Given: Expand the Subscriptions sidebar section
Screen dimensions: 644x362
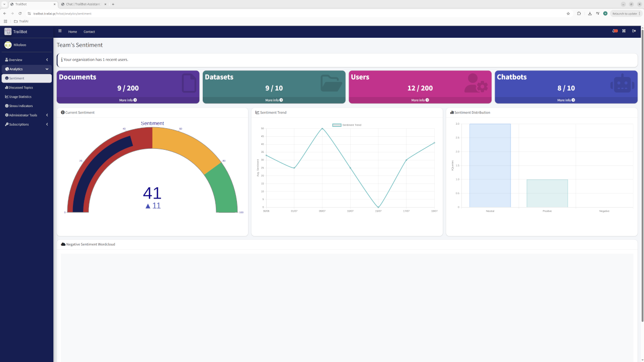Looking at the screenshot, I should point(27,124).
